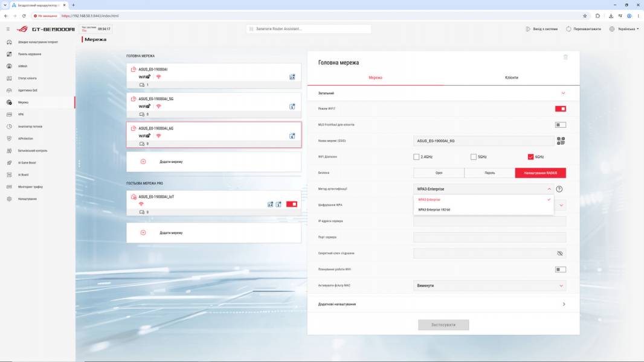Open the Панель керування dashboard icon
The width and height of the screenshot is (644, 362).
click(x=9, y=54)
